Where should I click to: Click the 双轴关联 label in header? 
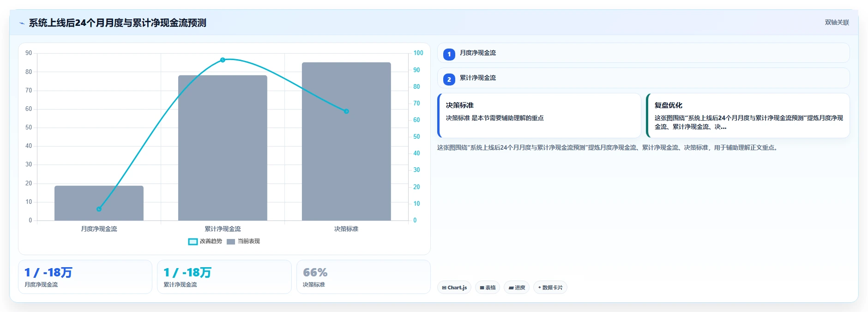(837, 22)
